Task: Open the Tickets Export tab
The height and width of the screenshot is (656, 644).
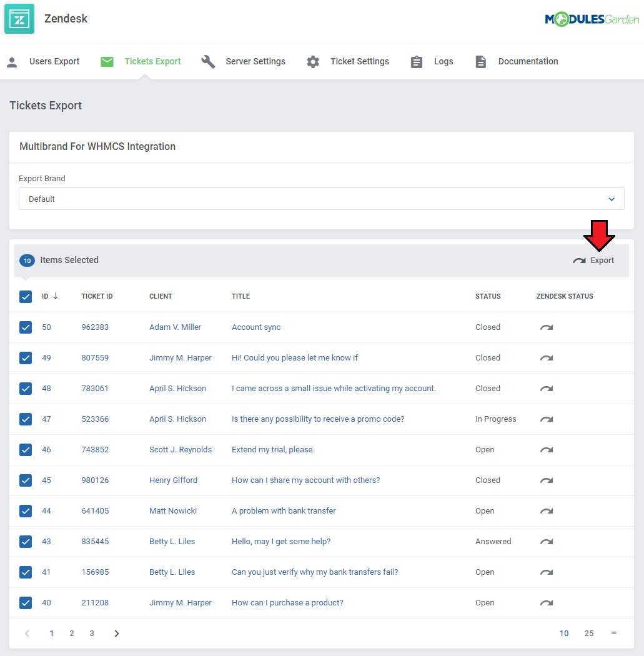Action: pyautogui.click(x=141, y=61)
